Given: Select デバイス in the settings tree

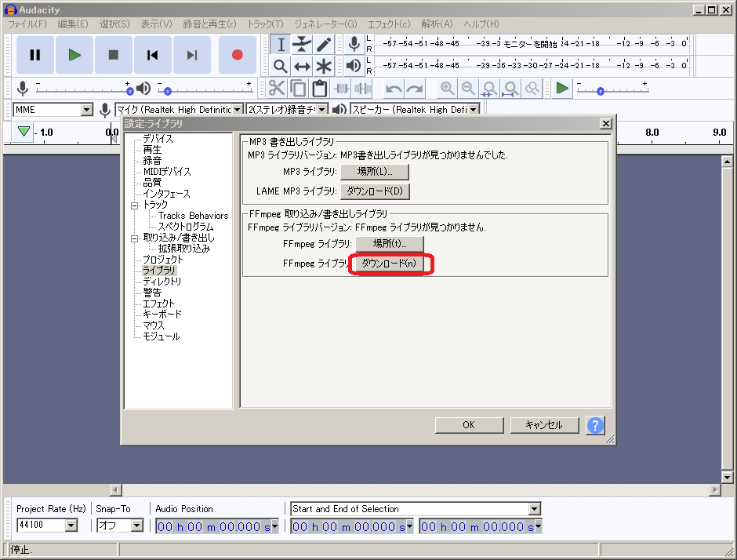Looking at the screenshot, I should [158, 139].
